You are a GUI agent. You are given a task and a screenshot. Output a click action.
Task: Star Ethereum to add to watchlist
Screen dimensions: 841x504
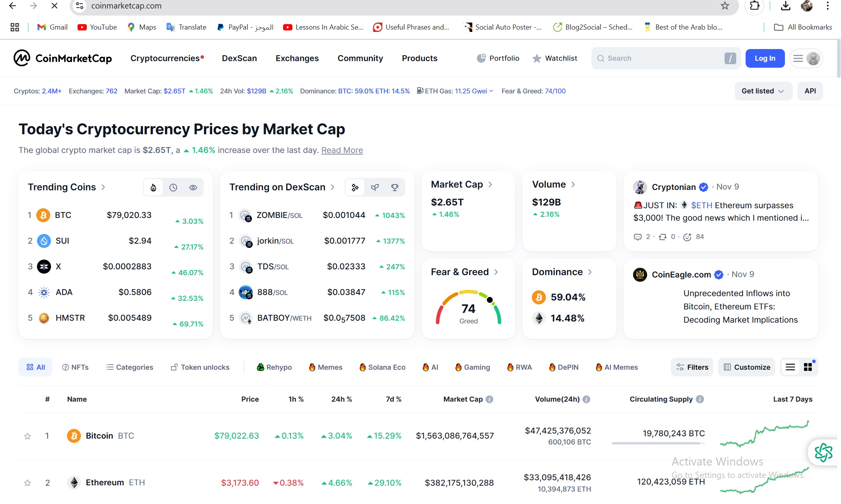(x=27, y=483)
